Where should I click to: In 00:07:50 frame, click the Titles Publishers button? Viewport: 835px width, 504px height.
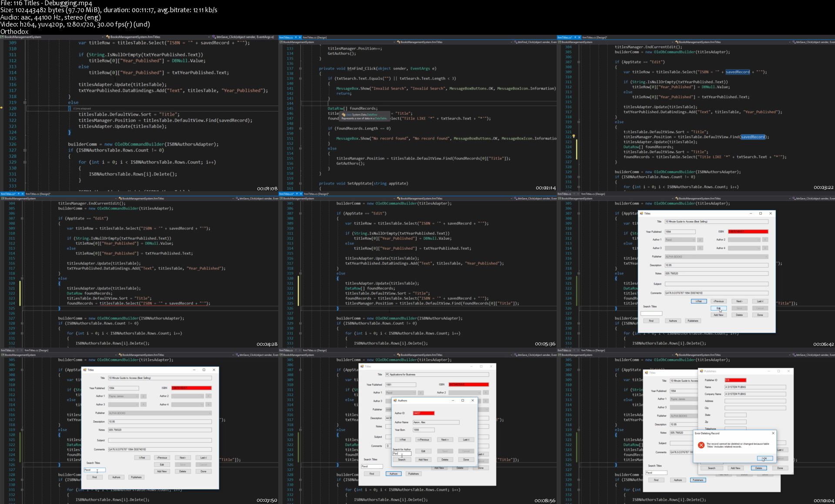pyautogui.click(x=136, y=477)
